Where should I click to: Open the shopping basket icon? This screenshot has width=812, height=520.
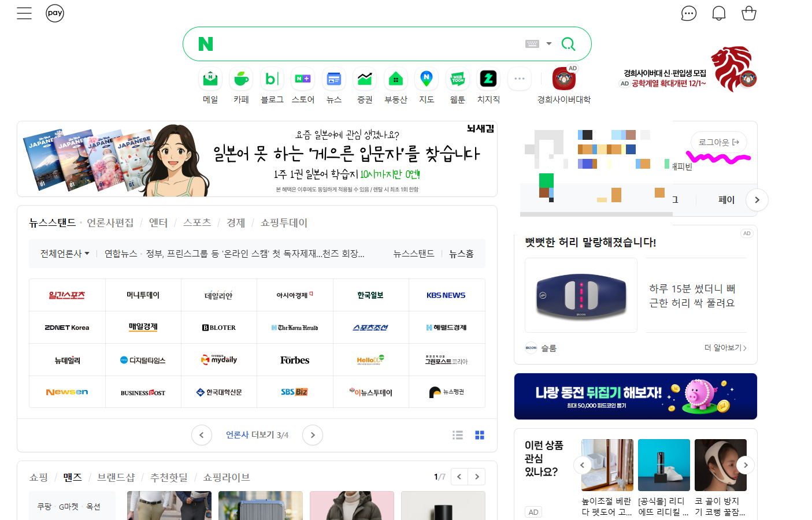click(749, 13)
